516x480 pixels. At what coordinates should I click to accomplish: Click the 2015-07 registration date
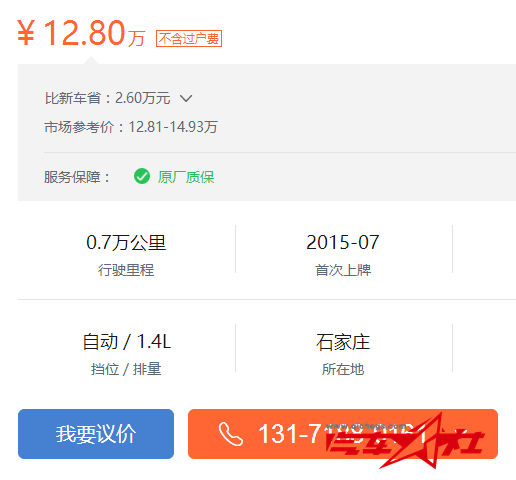coord(343,242)
